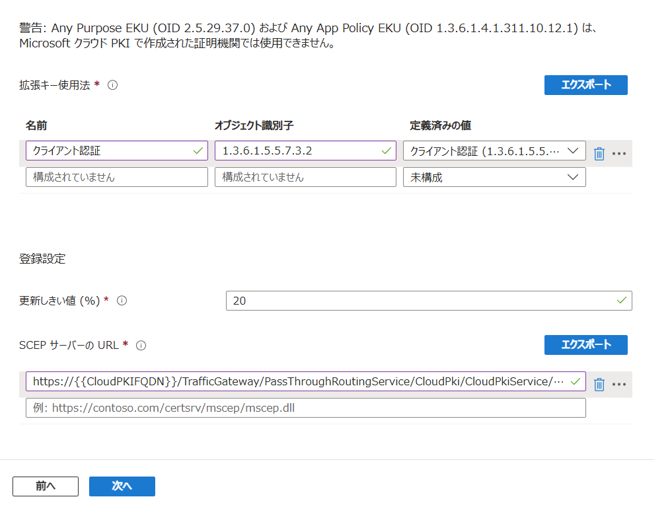Click info icon next to 拡張キー使用法
Screen dimensions: 654x510
click(113, 85)
